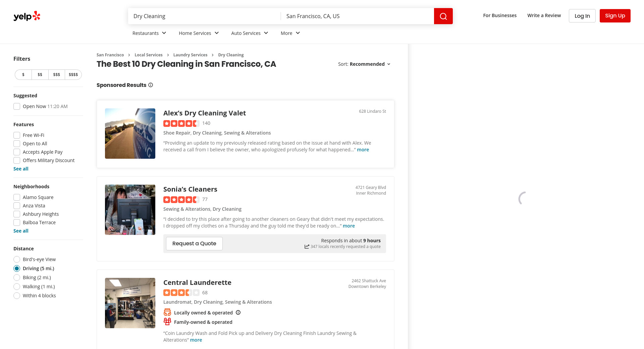Screen dimensions: 644x349
Task: Enable the Open Now filter checkbox
Action: 17,106
